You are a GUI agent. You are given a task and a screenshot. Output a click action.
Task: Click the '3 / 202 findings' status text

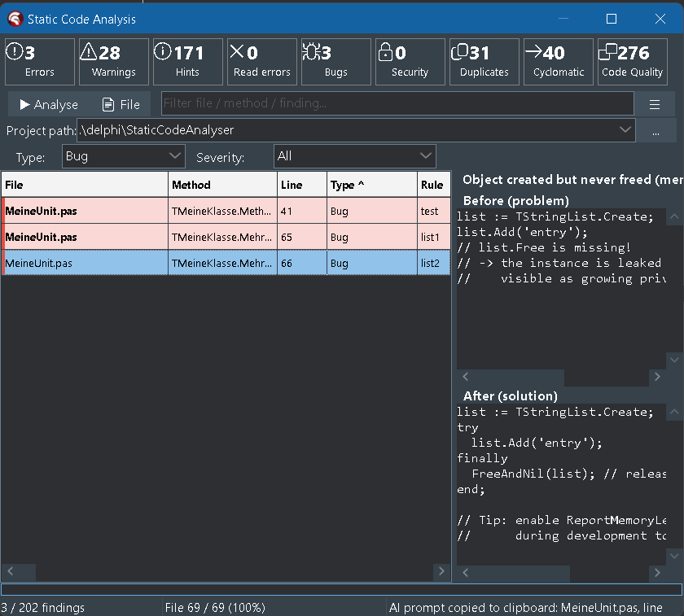42,607
